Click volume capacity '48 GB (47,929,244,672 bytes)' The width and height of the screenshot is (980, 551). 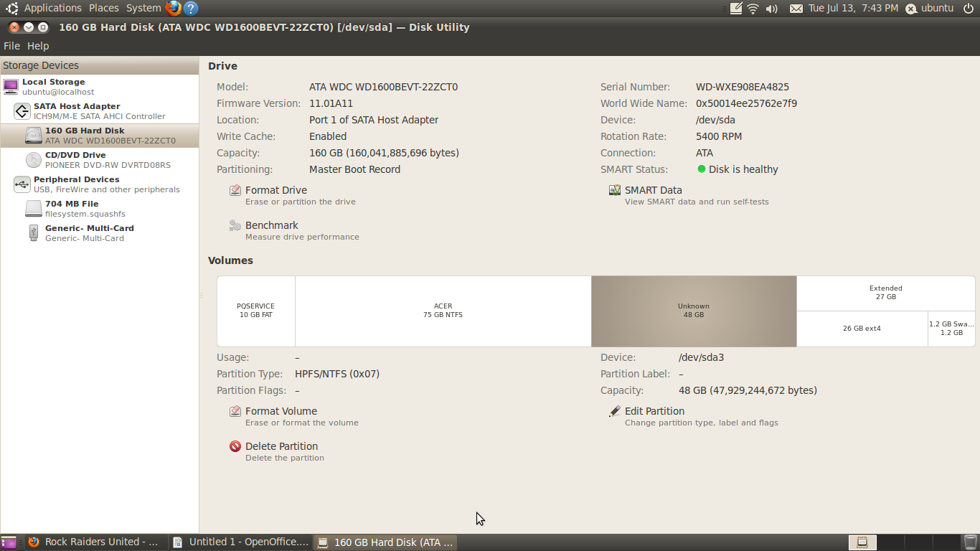click(x=748, y=390)
